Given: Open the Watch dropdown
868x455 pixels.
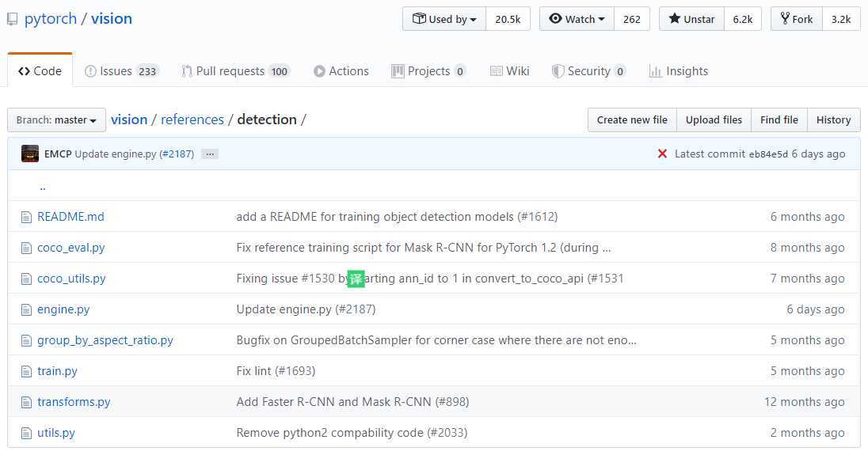Looking at the screenshot, I should click(x=577, y=19).
